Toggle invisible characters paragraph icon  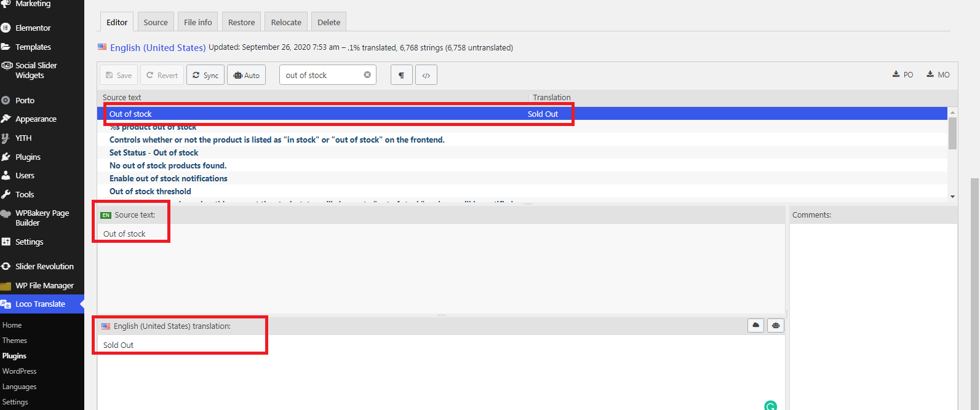point(401,75)
